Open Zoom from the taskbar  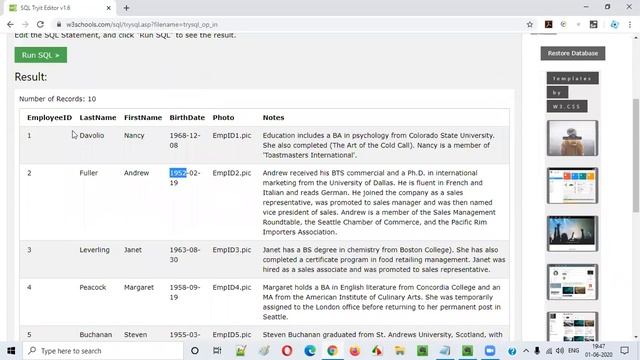[x=490, y=351]
